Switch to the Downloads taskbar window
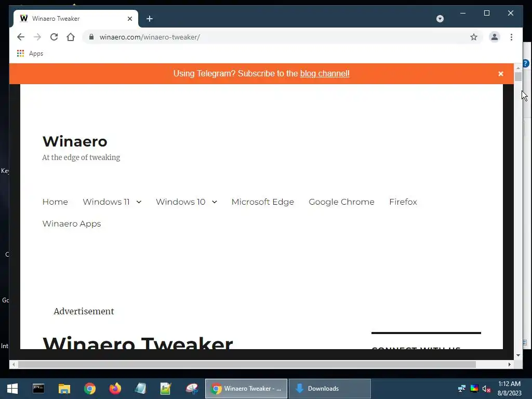Viewport: 532px width, 399px height. [x=330, y=389]
